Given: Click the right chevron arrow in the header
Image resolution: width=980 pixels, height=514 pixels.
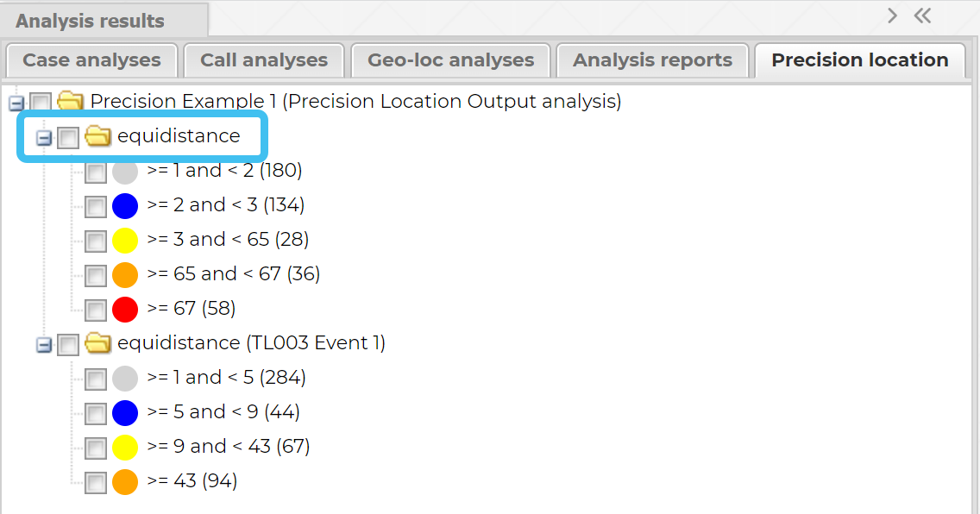Looking at the screenshot, I should 892,16.
